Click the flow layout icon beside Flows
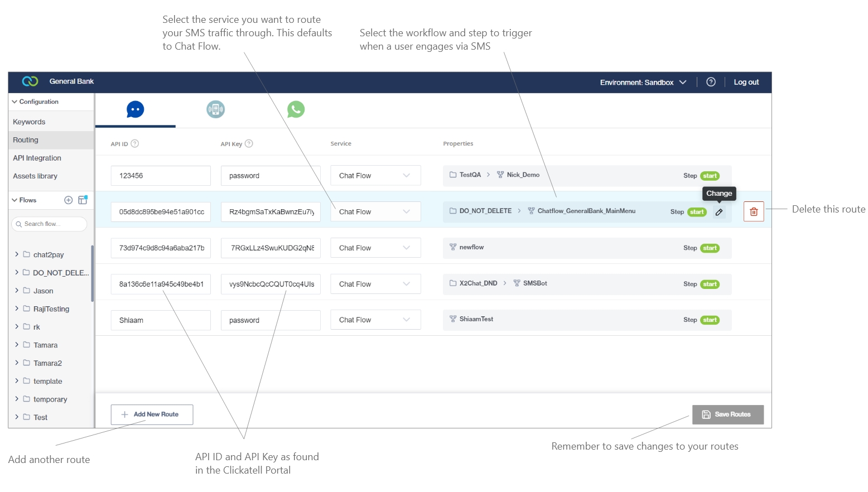This screenshot has width=868, height=492. (x=83, y=200)
